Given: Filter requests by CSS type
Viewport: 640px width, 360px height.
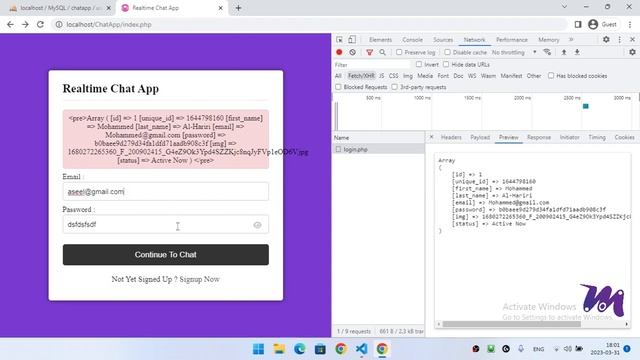Looking at the screenshot, I should pos(393,76).
